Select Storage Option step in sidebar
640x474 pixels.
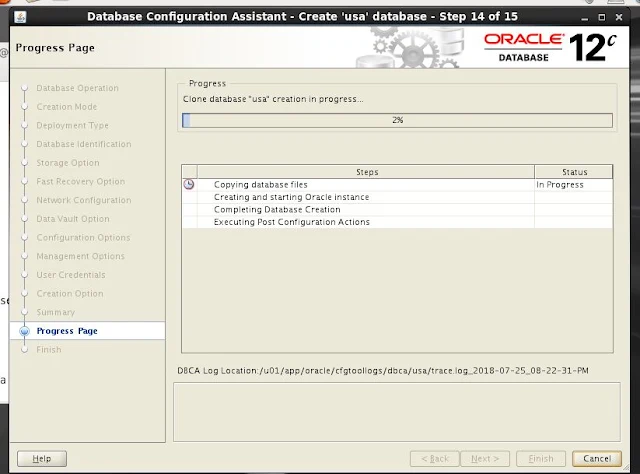coord(68,163)
